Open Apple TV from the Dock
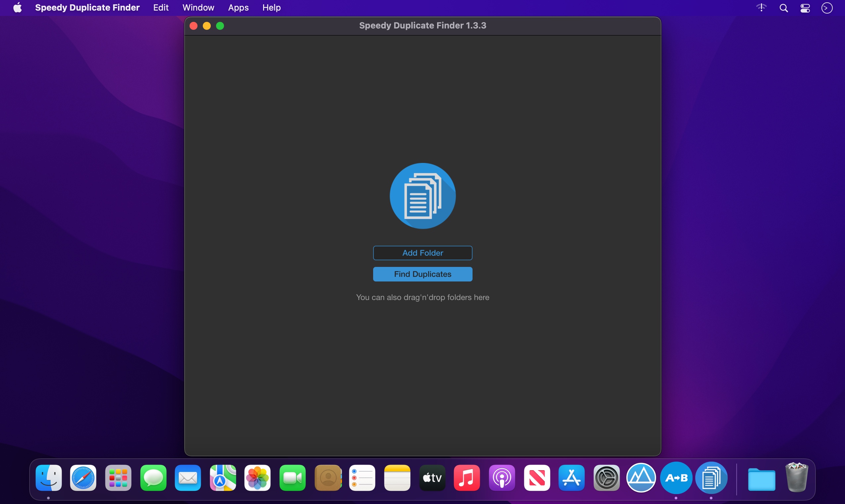Image resolution: width=845 pixels, height=504 pixels. [432, 478]
